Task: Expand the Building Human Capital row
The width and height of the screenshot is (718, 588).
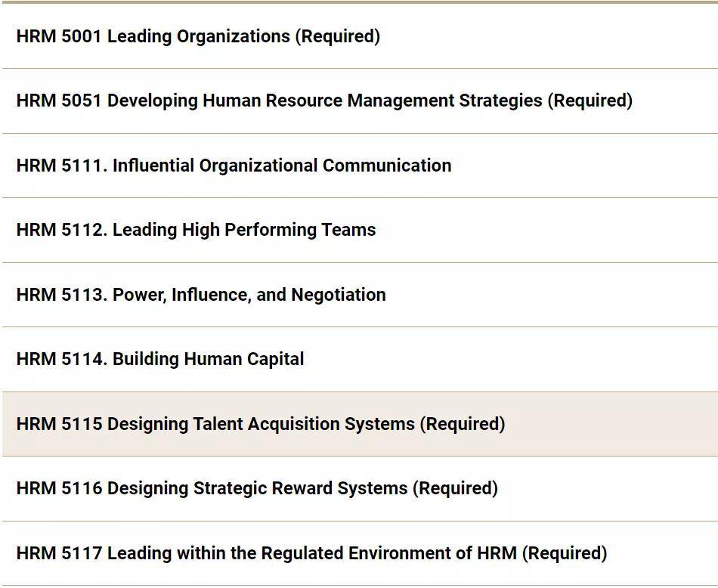Action: point(360,360)
